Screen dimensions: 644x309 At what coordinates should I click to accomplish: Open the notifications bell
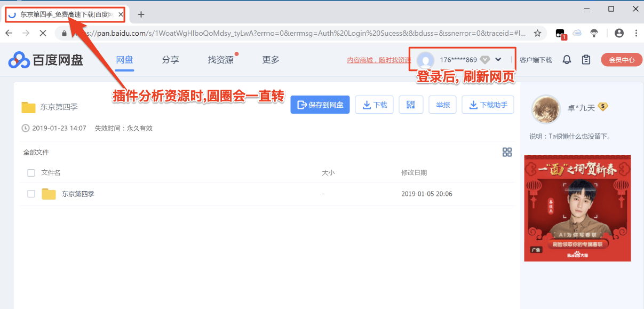[567, 60]
